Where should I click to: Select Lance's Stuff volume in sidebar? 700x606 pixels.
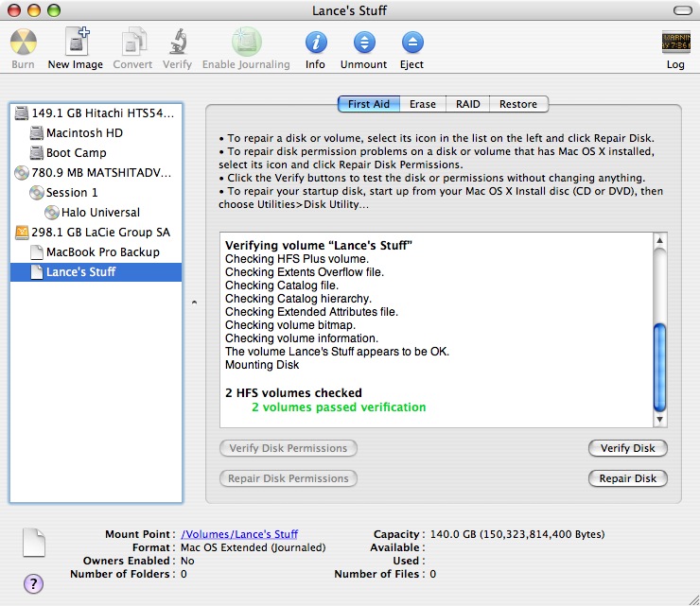(x=96, y=271)
